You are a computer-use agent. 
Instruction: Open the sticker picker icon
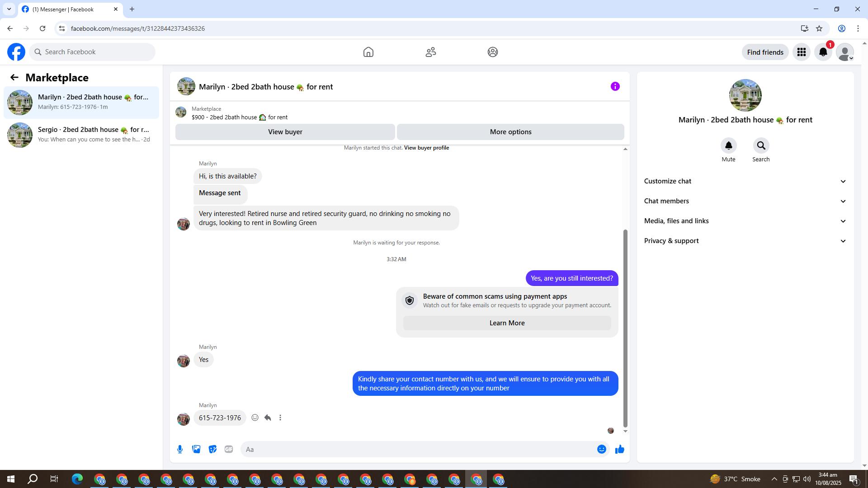(x=212, y=449)
